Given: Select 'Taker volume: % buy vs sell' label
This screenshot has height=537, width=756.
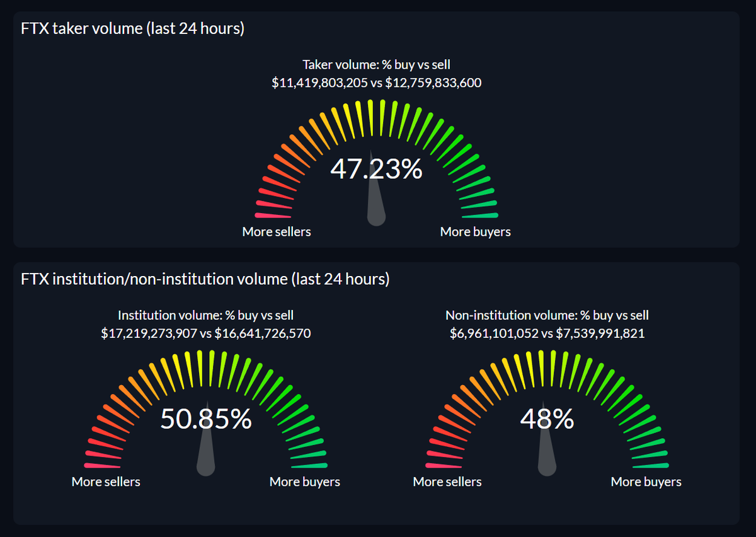Looking at the screenshot, I should (x=377, y=64).
